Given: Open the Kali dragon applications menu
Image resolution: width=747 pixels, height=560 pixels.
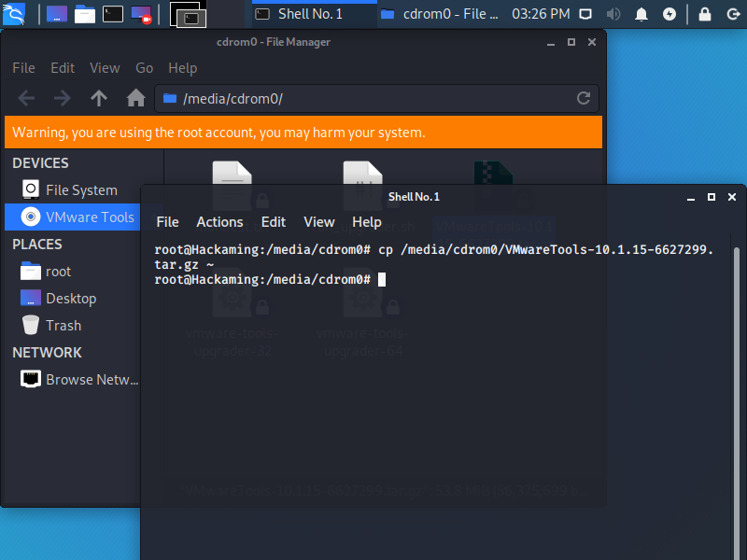Looking at the screenshot, I should (x=13, y=14).
